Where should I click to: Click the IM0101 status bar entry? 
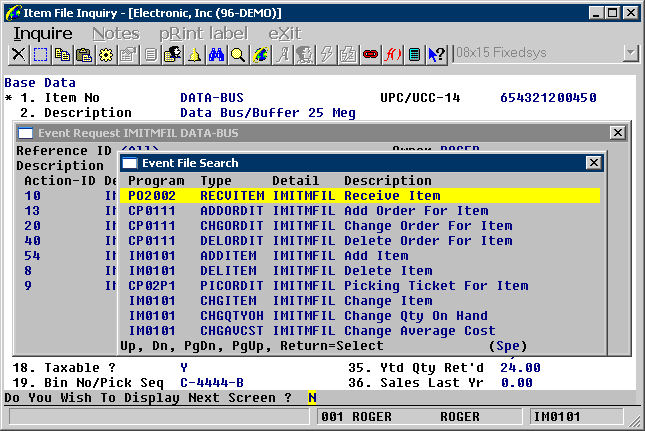tap(576, 417)
